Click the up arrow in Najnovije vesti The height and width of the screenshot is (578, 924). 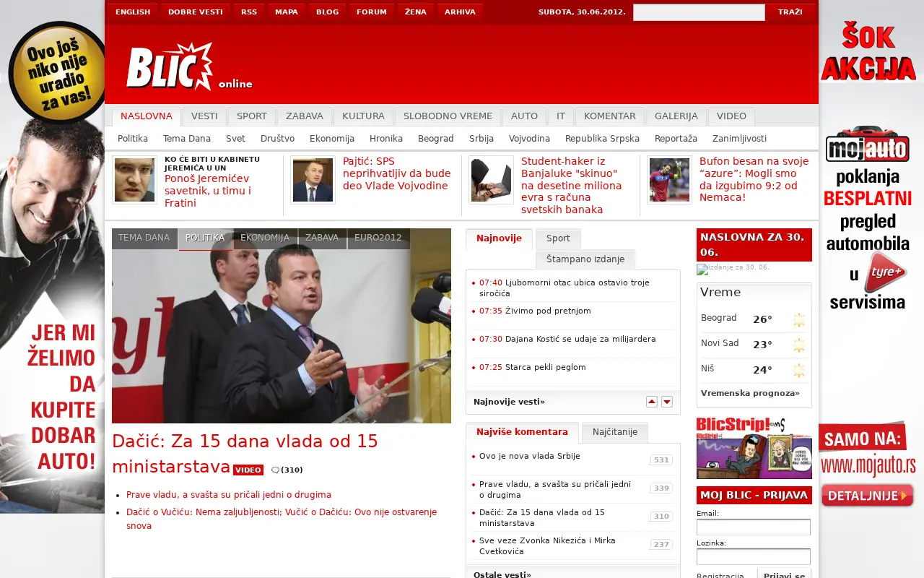tap(652, 402)
